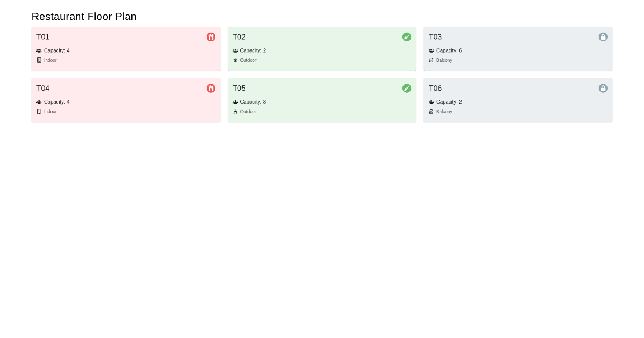
Task: Select the reserved lock icon on T06
Action: [603, 88]
